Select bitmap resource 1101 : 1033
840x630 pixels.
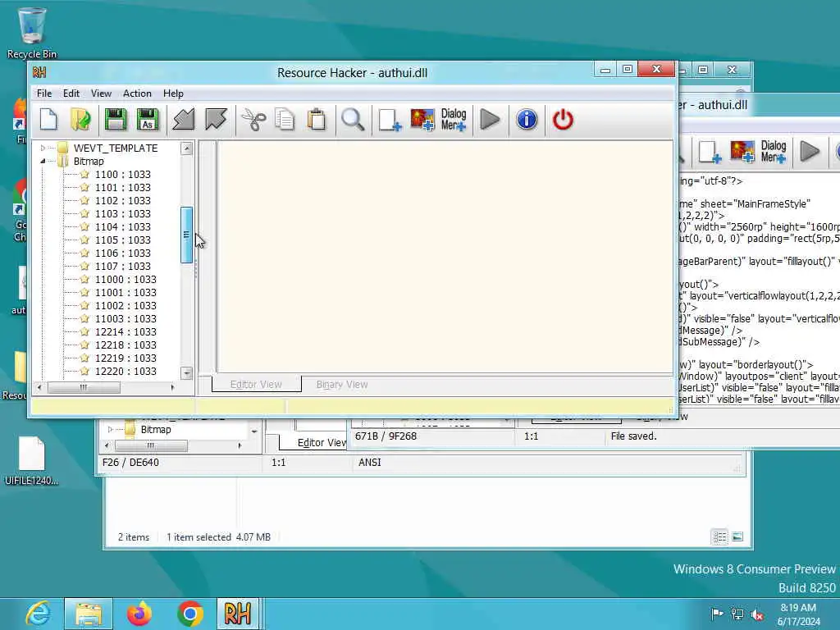click(x=123, y=188)
